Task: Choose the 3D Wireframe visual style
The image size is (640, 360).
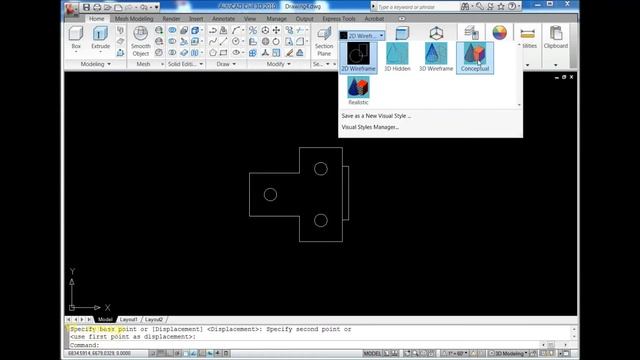Action: (436, 57)
